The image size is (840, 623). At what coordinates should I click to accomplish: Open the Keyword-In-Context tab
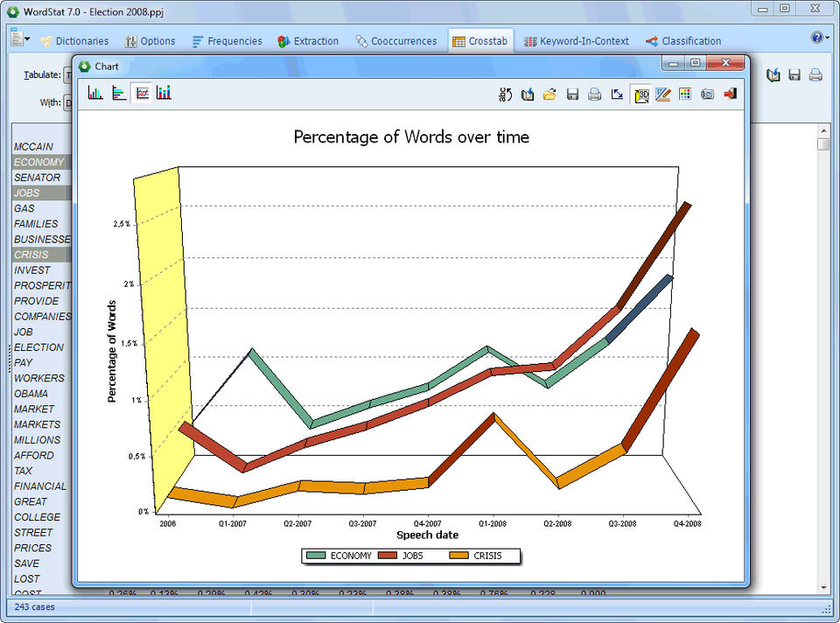click(577, 41)
